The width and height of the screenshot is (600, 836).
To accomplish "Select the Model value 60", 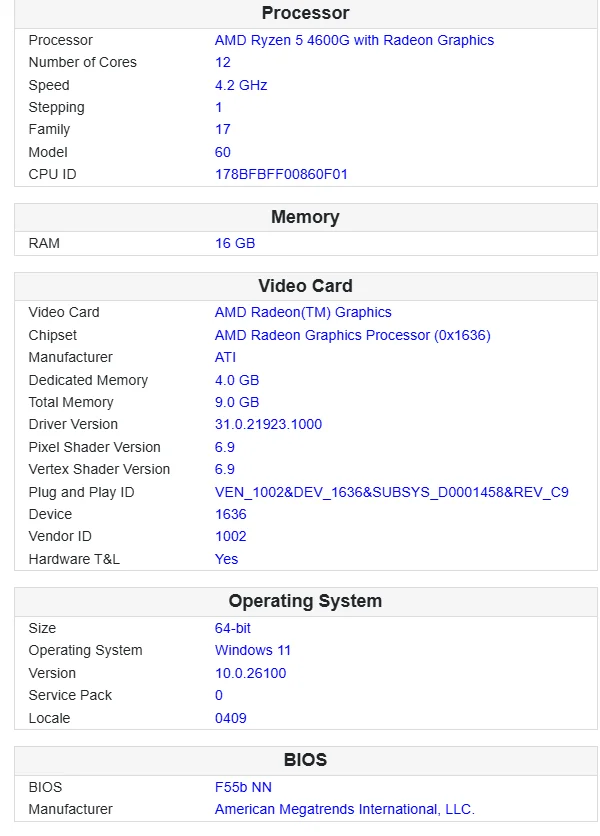I will 222,152.
